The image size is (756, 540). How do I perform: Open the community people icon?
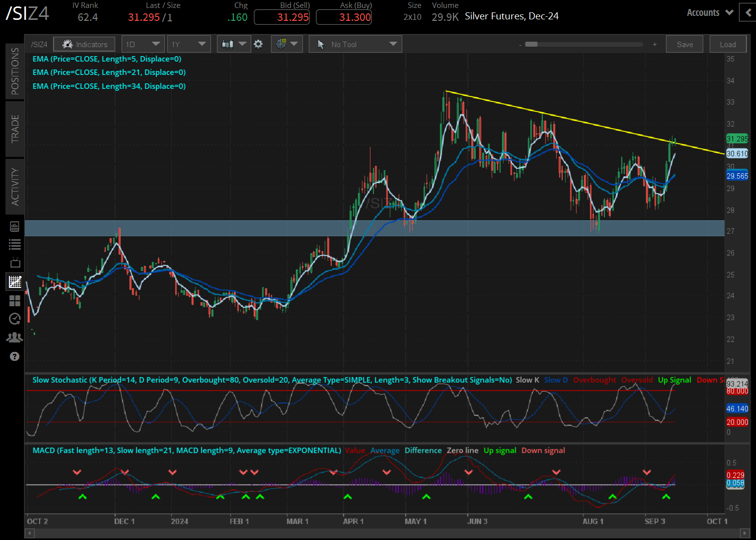tap(15, 337)
